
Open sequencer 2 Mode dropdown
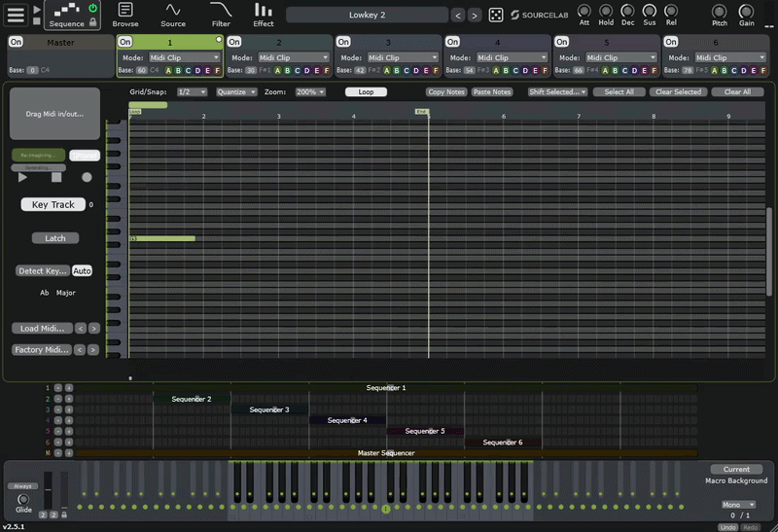click(294, 57)
